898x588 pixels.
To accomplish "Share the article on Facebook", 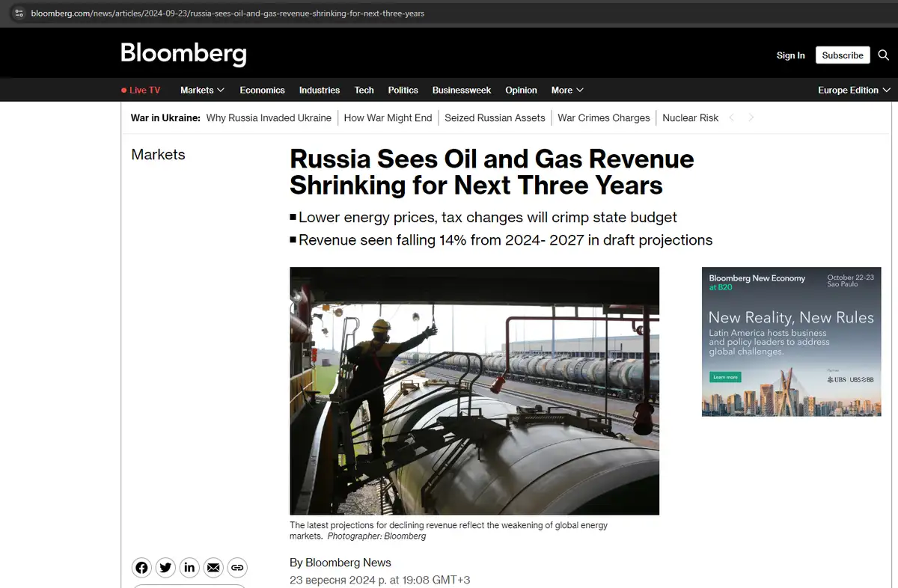I will coord(141,568).
